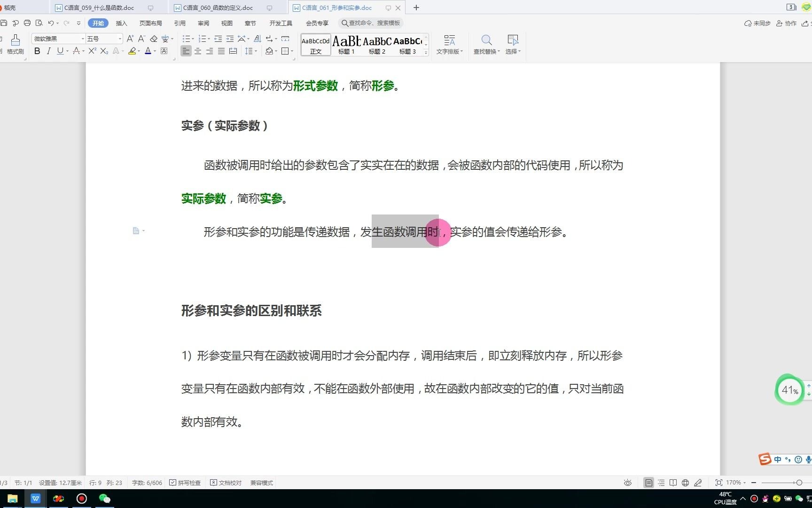812x508 pixels.
Task: Justify the paragraph text
Action: pos(221,51)
